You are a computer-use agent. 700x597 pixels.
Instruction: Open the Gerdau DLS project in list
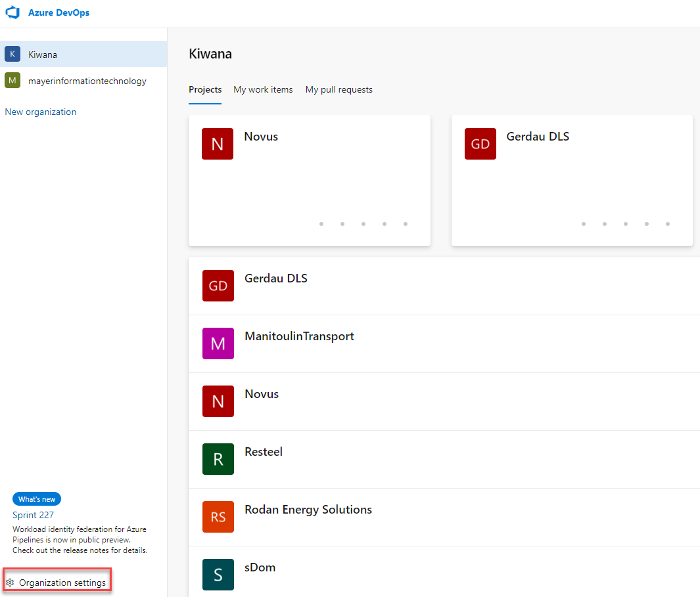pos(276,278)
